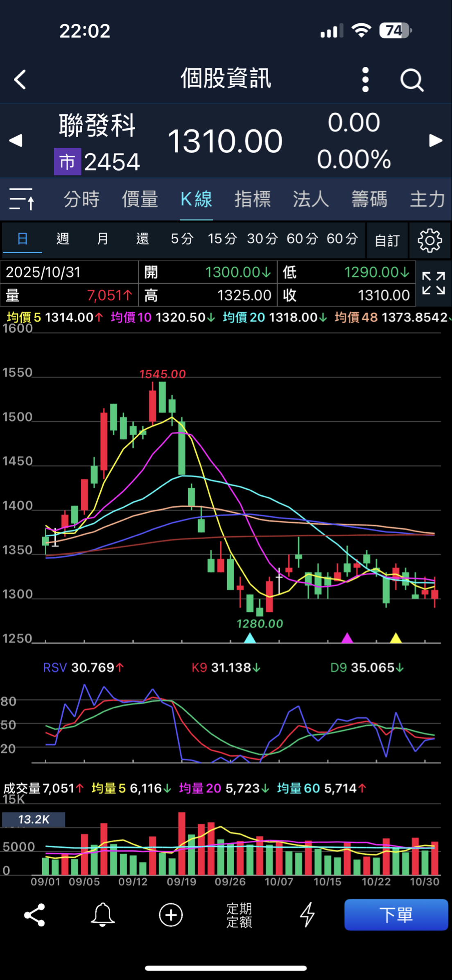Tap the share icon
Screen dimensions: 452x980
35,915
